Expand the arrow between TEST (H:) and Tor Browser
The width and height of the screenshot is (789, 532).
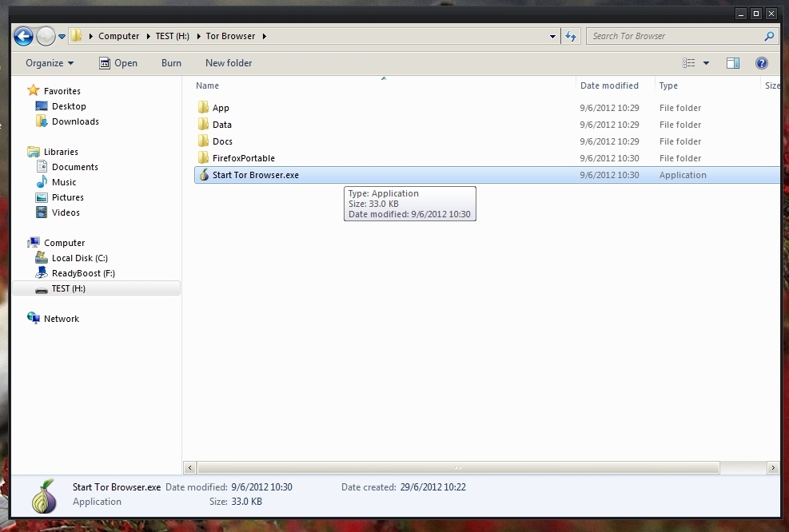tap(198, 36)
